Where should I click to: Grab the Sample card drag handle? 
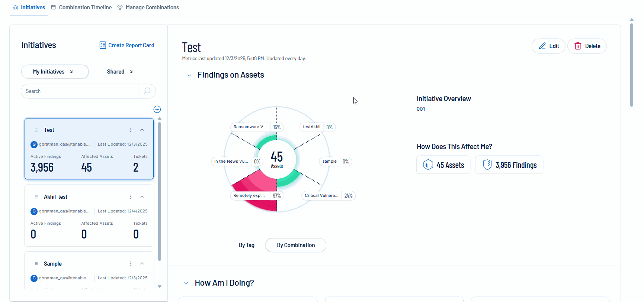pos(36,264)
